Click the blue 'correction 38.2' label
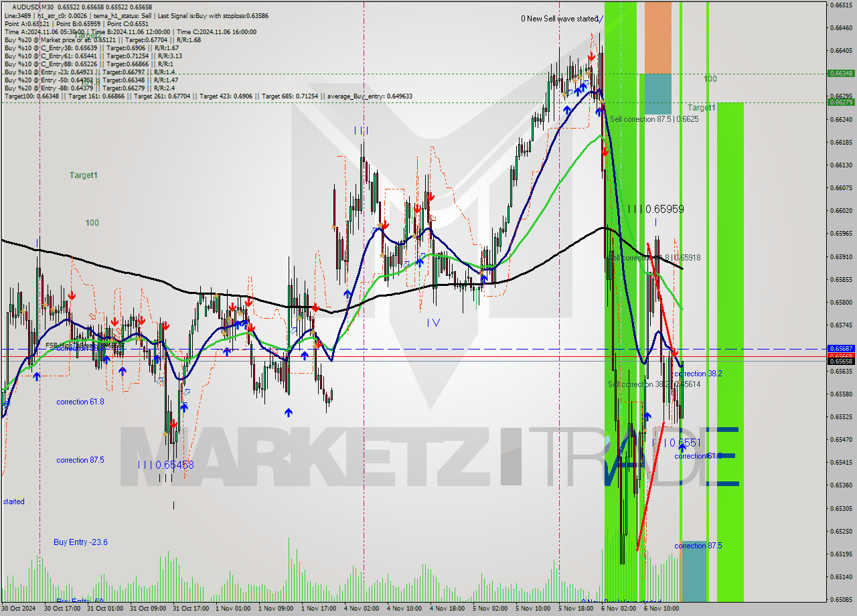 click(698, 374)
